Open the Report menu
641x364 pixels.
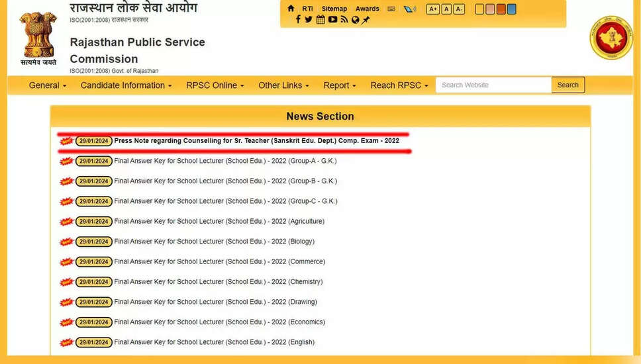point(339,85)
